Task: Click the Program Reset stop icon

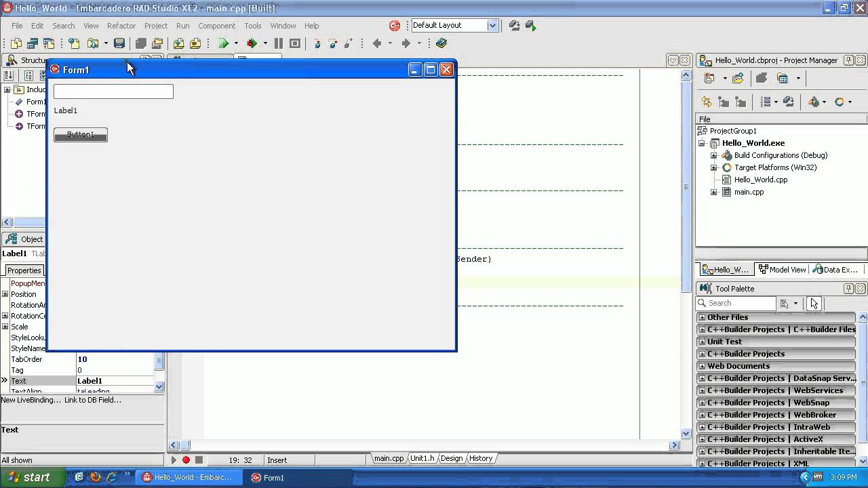Action: tap(295, 43)
